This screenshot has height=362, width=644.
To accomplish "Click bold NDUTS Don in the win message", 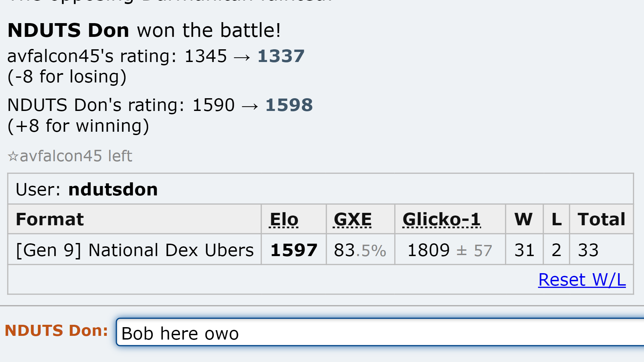I will point(68,31).
